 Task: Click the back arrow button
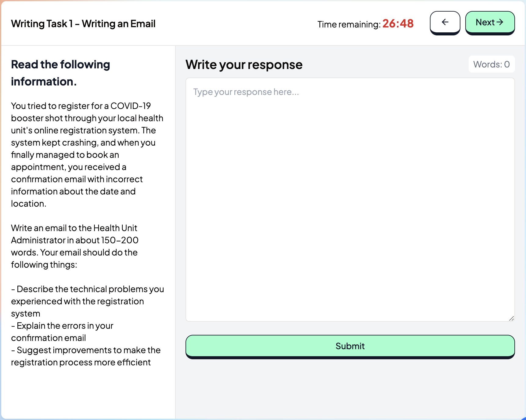[x=445, y=22]
